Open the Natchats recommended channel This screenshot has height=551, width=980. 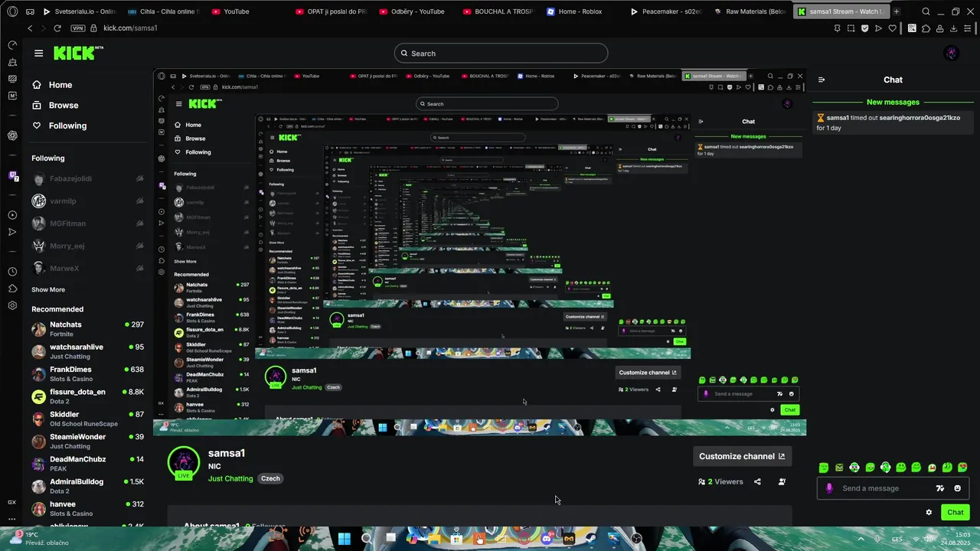[x=87, y=329]
